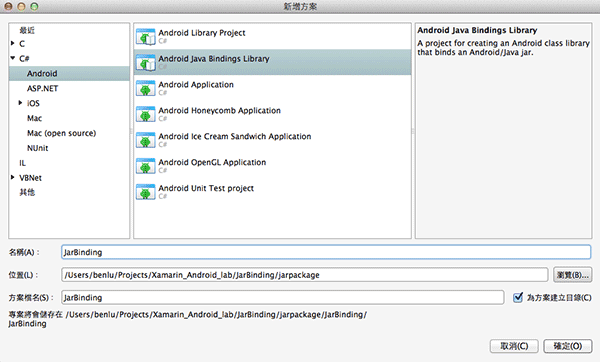
Task: Select the NUnit category
Action: [x=38, y=148]
